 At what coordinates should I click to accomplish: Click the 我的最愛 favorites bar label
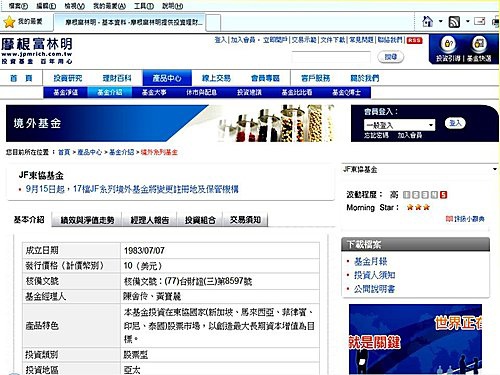pos(30,22)
